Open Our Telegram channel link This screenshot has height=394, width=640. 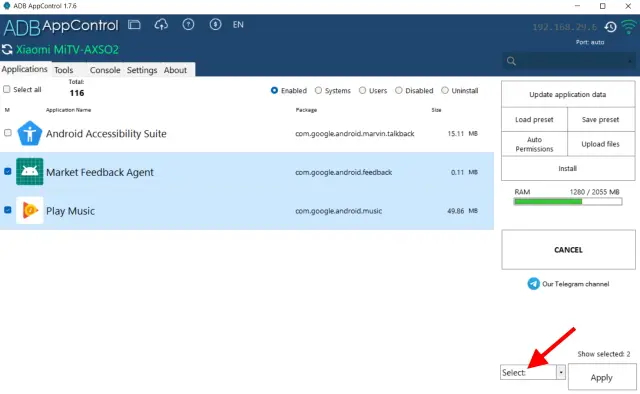(576, 284)
